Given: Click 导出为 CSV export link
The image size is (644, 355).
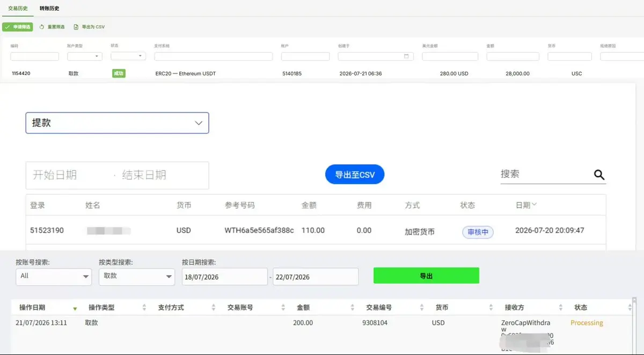Looking at the screenshot, I should click(89, 27).
